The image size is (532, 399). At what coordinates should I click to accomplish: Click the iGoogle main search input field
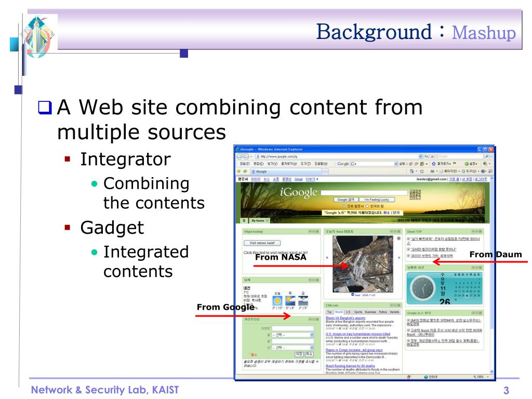pos(364,193)
